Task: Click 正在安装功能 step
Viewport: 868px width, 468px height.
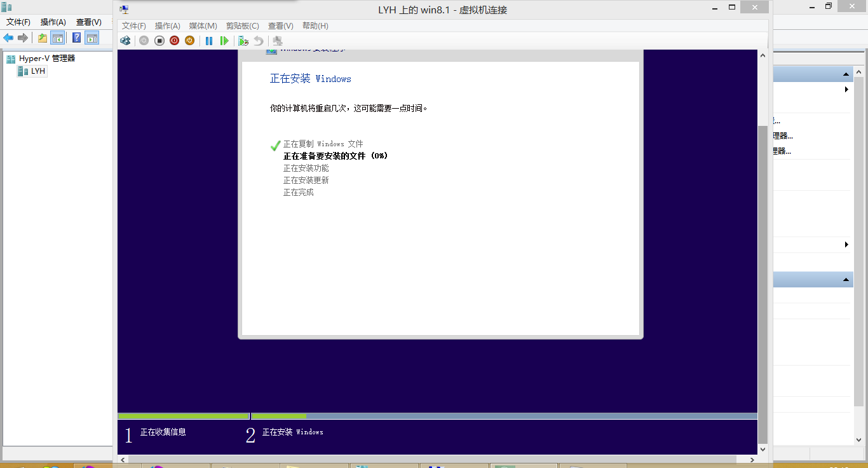Action: [306, 169]
